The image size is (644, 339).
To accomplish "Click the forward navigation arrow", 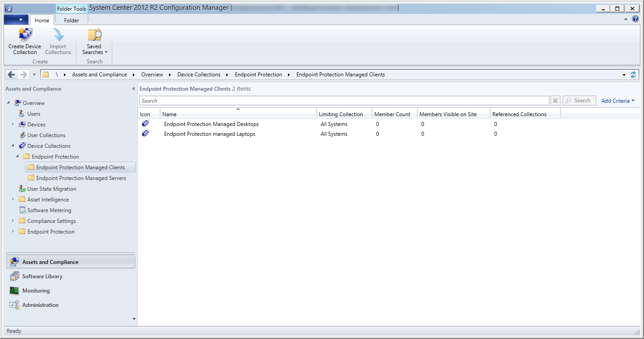I will pos(24,75).
